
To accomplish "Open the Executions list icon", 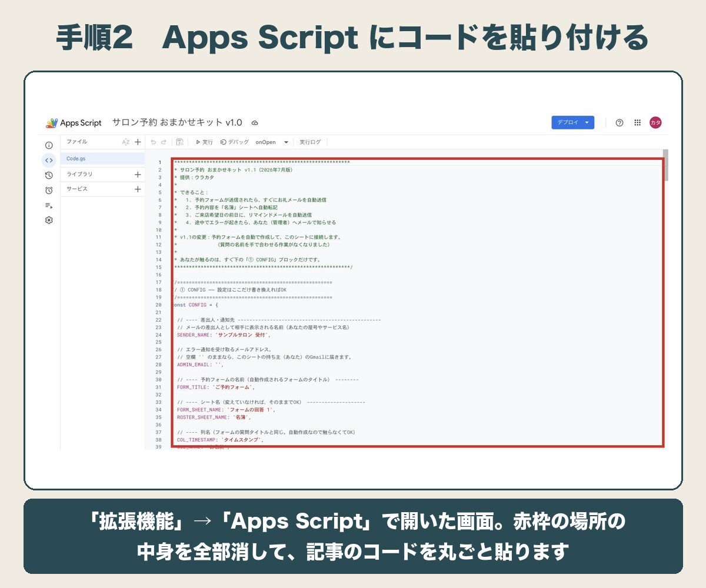I will pyautogui.click(x=49, y=205).
